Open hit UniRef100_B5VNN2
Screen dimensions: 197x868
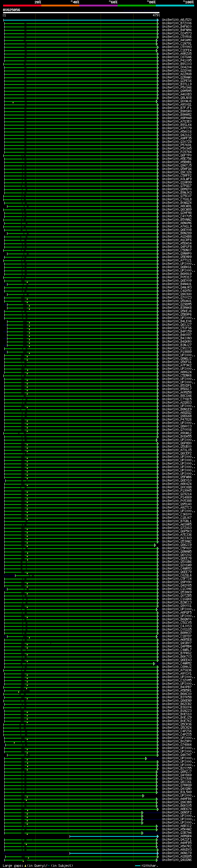tap(177, 220)
